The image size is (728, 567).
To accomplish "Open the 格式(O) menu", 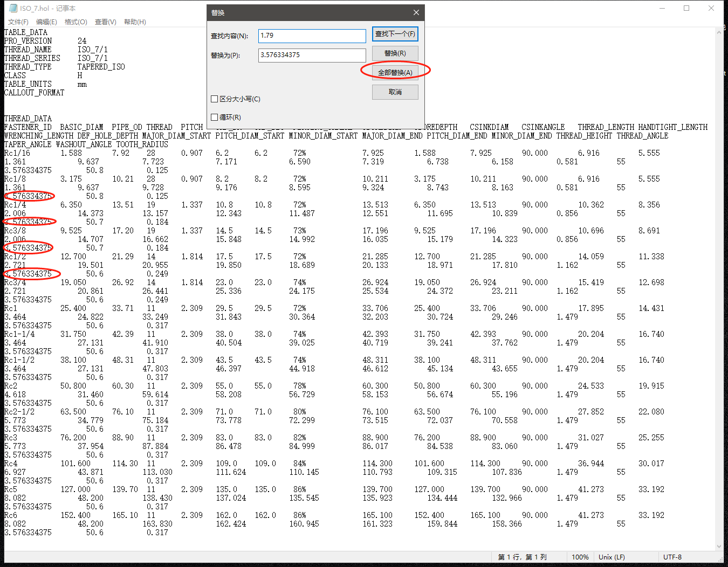I will (x=75, y=22).
